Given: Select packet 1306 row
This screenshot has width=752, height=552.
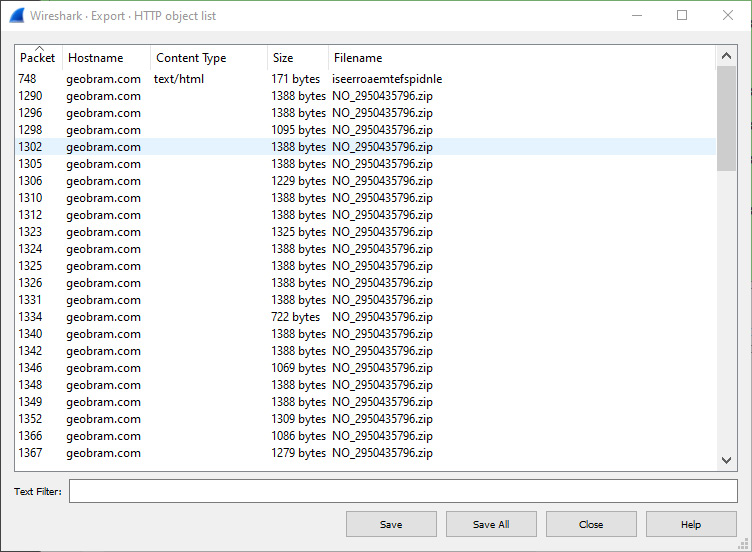Looking at the screenshot, I should coord(365,181).
